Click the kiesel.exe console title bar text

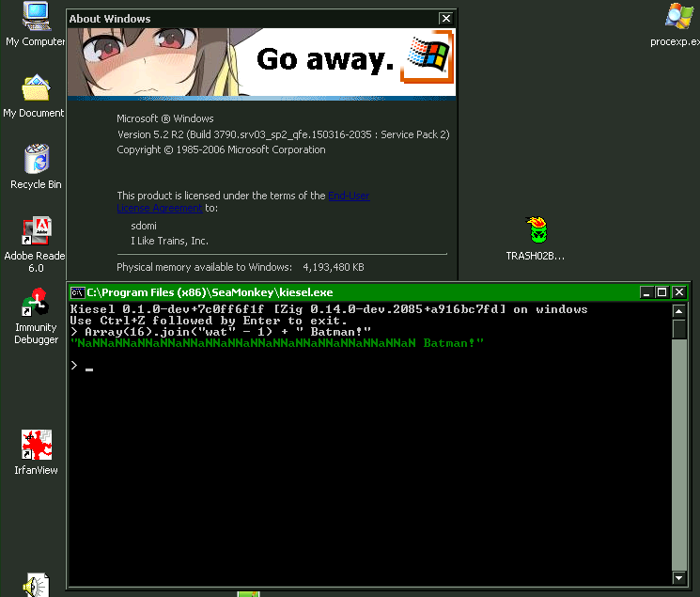pyautogui.click(x=210, y=292)
